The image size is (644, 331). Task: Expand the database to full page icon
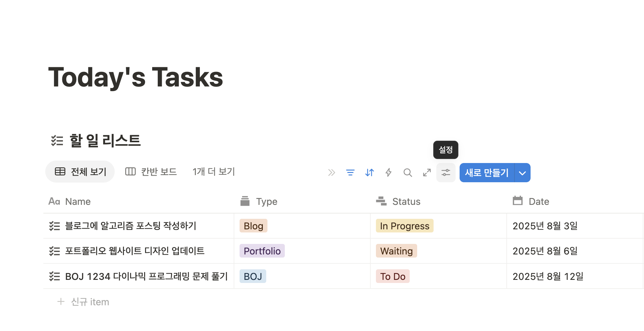coord(427,173)
